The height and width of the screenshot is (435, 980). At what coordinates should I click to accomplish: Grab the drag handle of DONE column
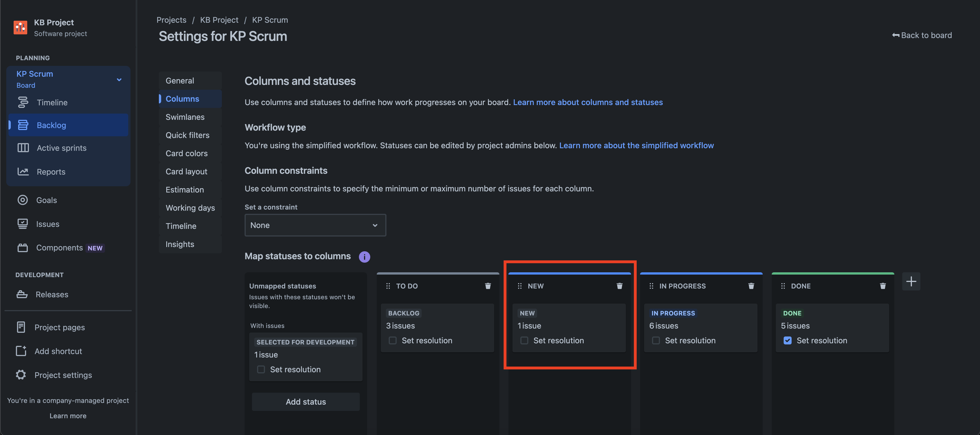click(783, 286)
